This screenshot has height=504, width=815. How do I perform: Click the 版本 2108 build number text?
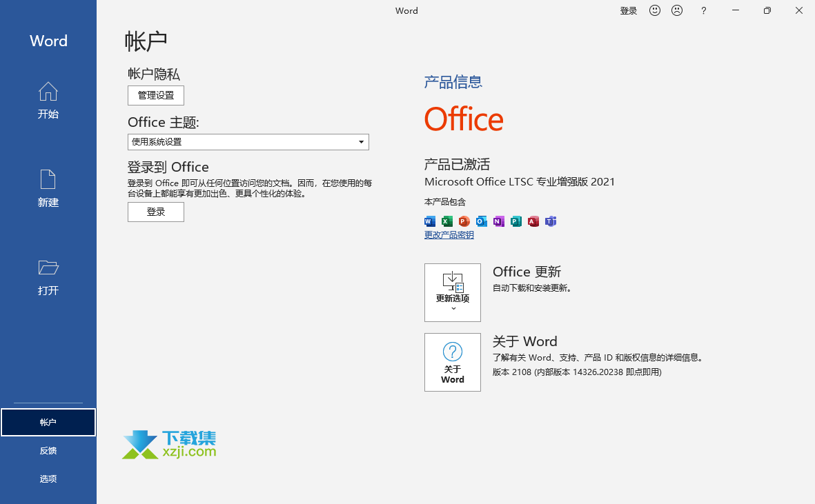coord(577,372)
